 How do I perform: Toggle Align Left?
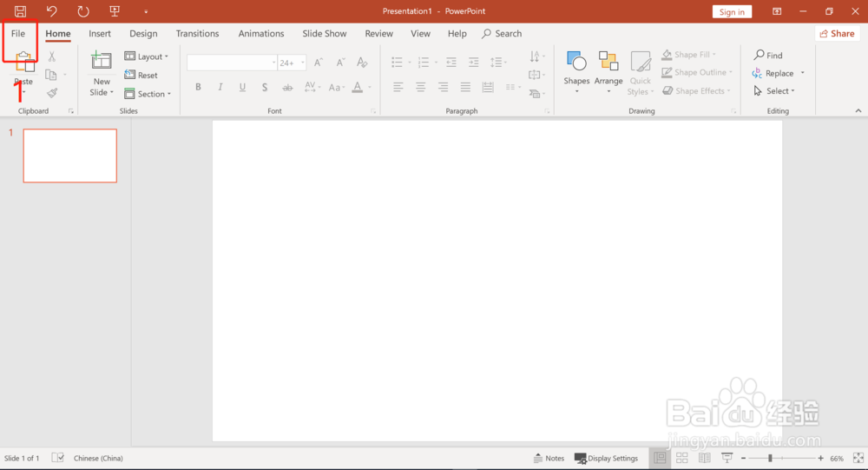(x=398, y=87)
